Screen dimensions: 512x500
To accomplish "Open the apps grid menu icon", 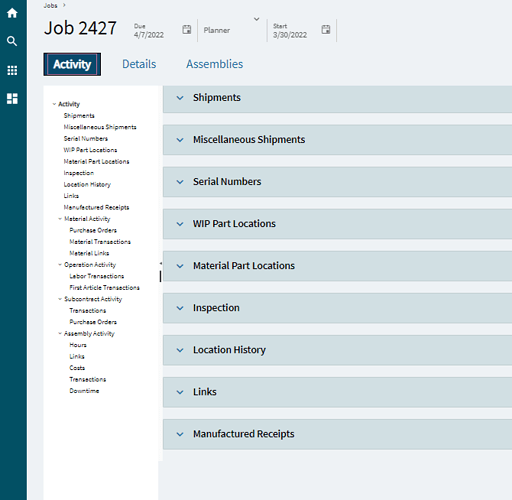I will click(12, 70).
